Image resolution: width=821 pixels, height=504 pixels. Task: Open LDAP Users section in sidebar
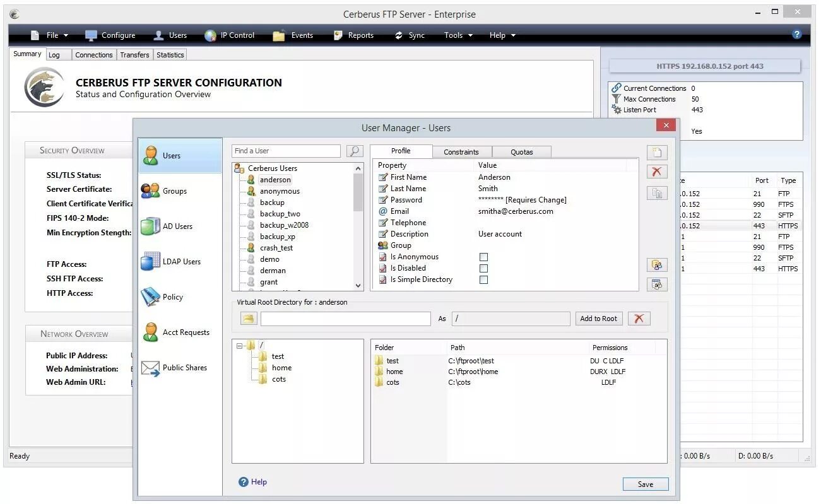(180, 262)
